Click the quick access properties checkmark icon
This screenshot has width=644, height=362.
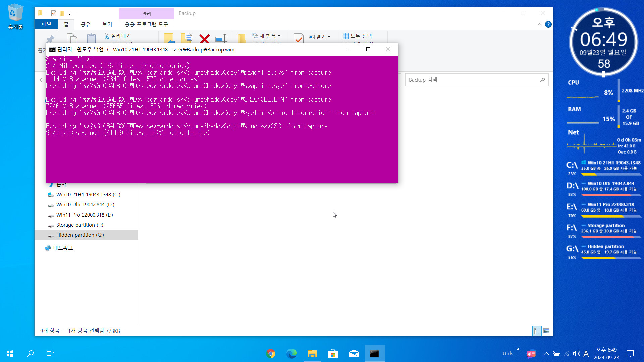click(x=54, y=13)
